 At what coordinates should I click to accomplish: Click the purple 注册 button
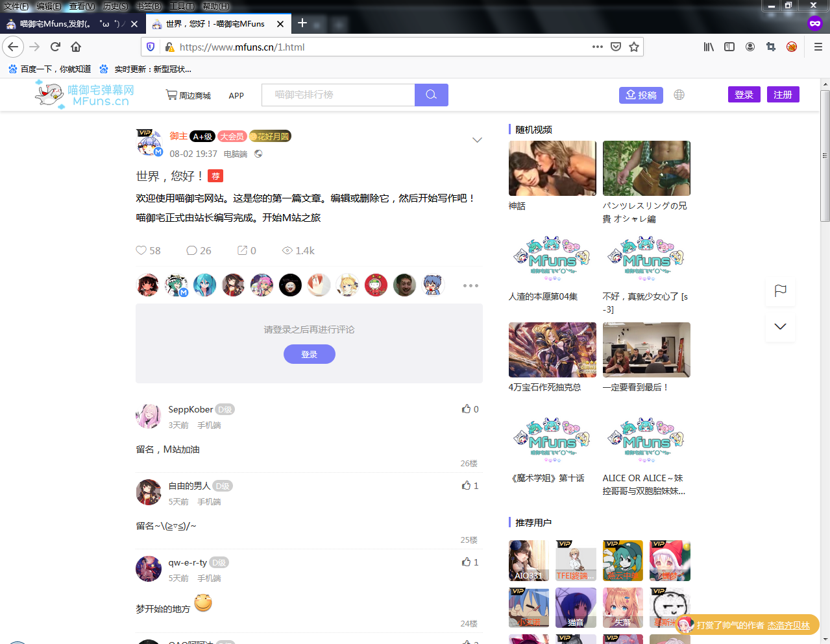pos(783,95)
